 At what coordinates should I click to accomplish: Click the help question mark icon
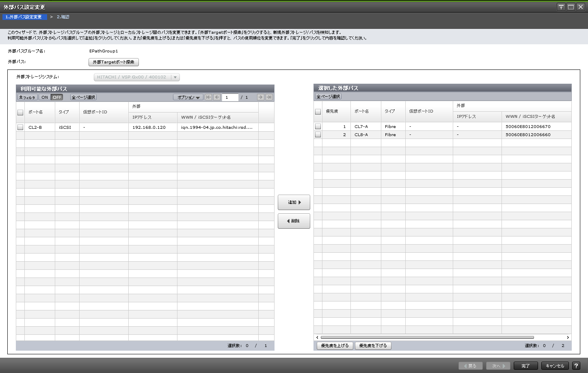point(576,366)
